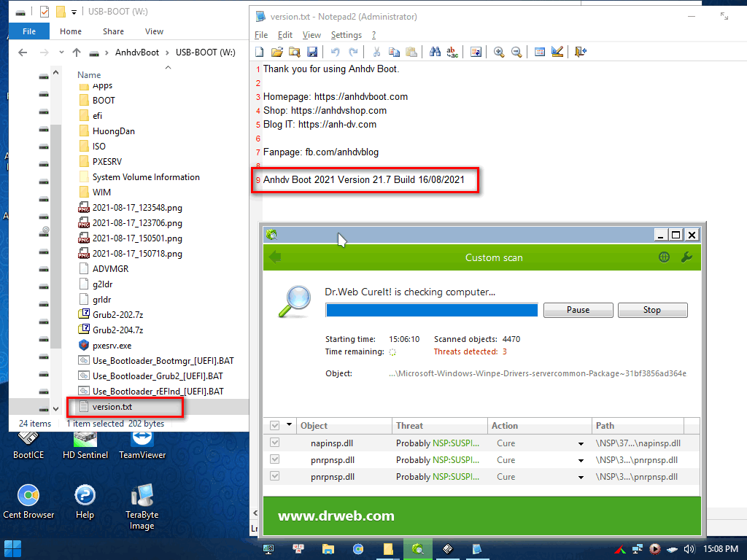Screen dimensions: 747x560
Task: Open BootICE desktop shortcut
Action: (x=28, y=446)
